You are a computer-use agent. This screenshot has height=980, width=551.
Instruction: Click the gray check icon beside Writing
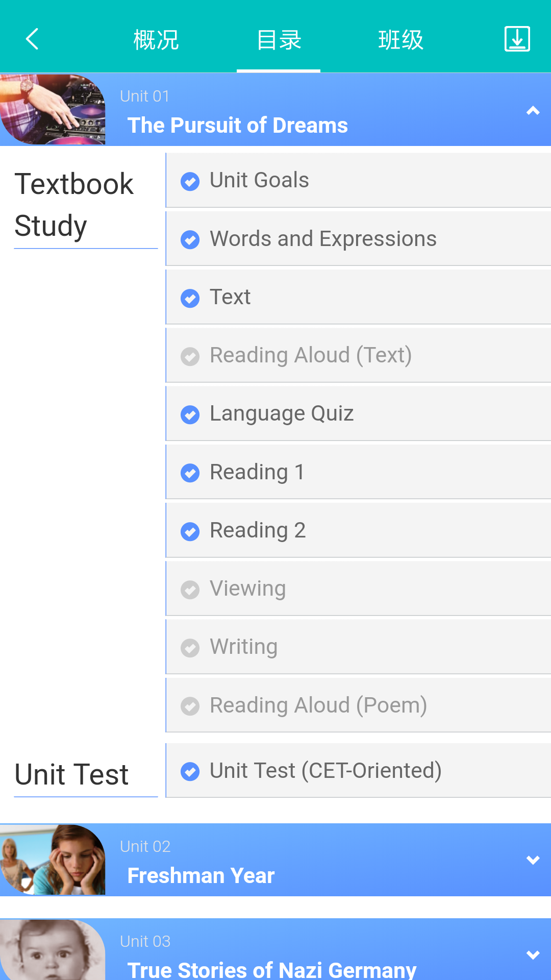[x=190, y=648]
